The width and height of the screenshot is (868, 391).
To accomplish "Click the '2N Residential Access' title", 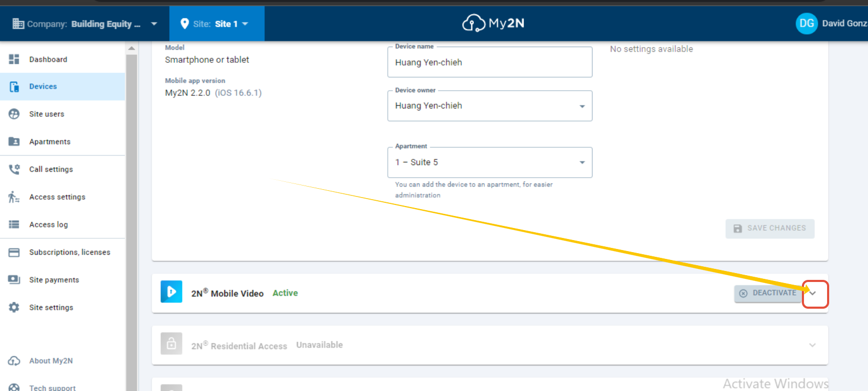I will (239, 345).
